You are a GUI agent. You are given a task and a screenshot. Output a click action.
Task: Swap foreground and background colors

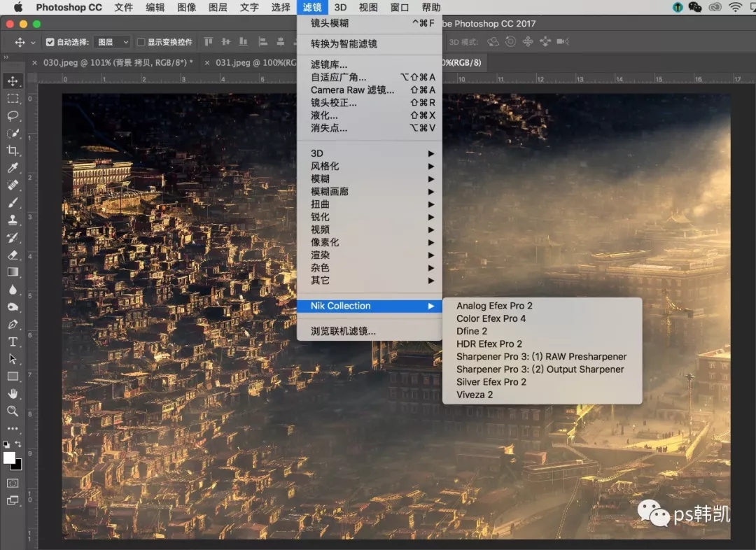point(17,444)
